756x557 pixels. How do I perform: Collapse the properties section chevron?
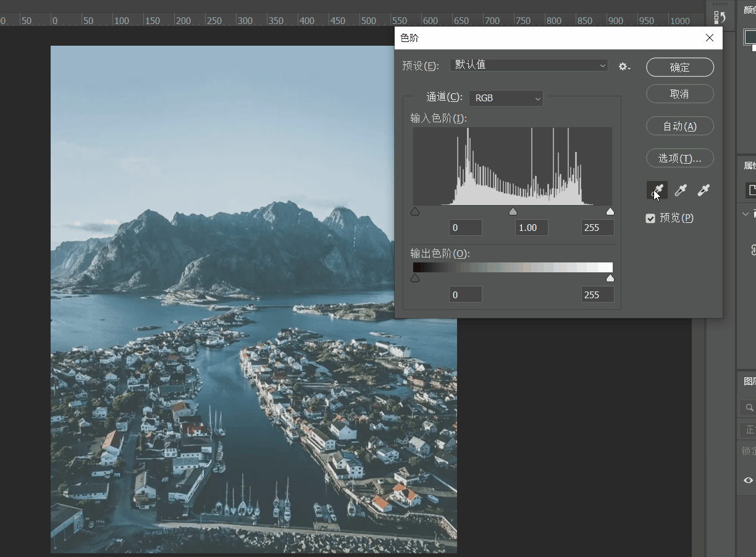[745, 214]
